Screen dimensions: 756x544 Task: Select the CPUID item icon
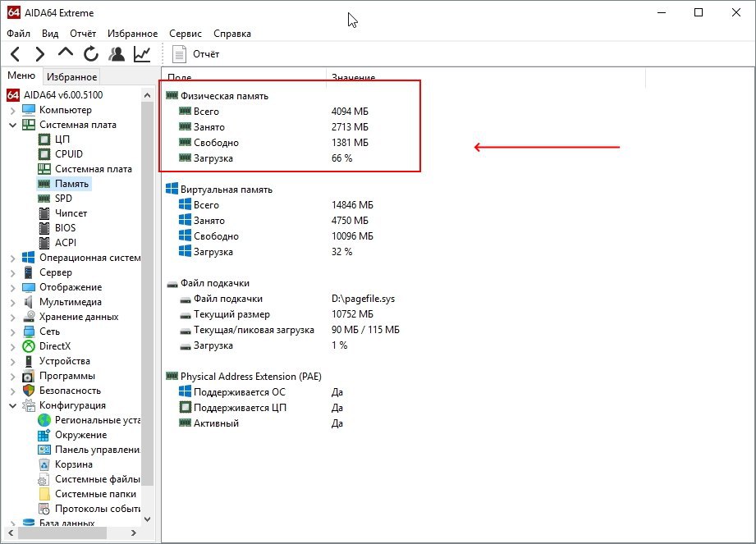[x=44, y=154]
